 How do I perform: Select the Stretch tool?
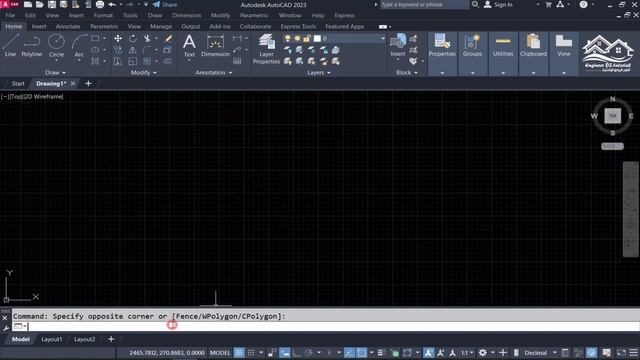click(x=118, y=61)
